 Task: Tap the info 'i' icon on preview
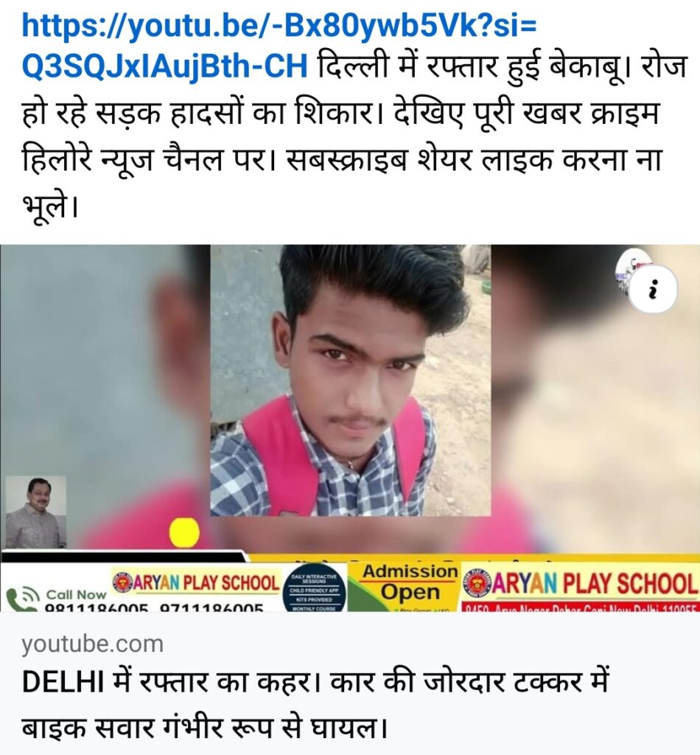click(652, 289)
